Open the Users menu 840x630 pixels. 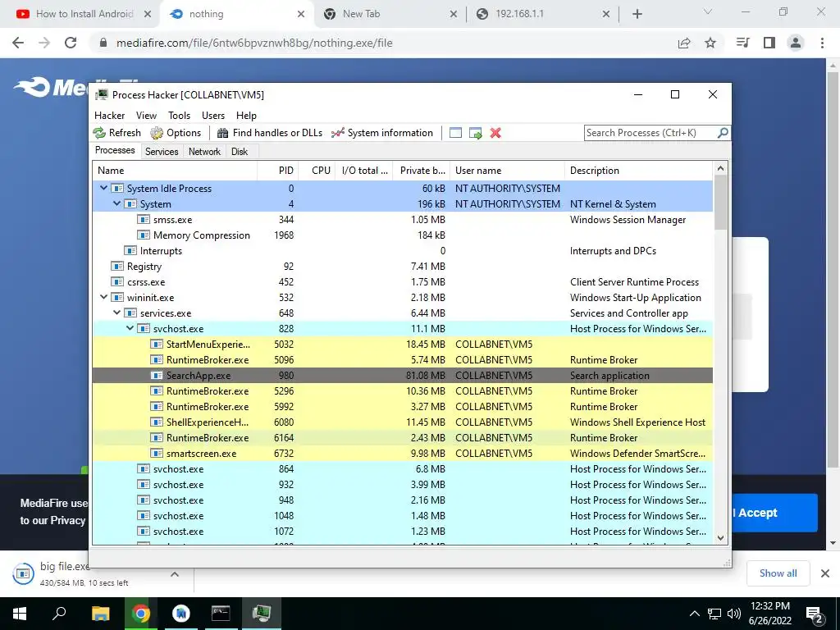click(x=213, y=115)
